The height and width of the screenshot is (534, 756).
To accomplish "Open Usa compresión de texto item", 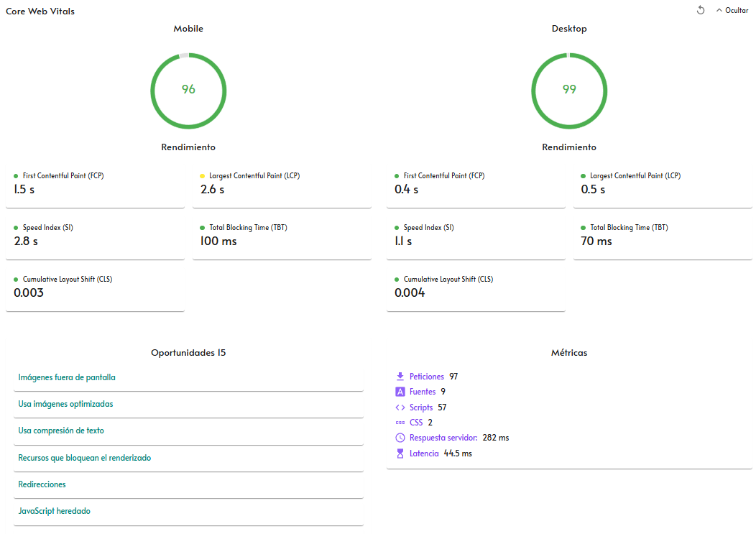I will click(188, 431).
